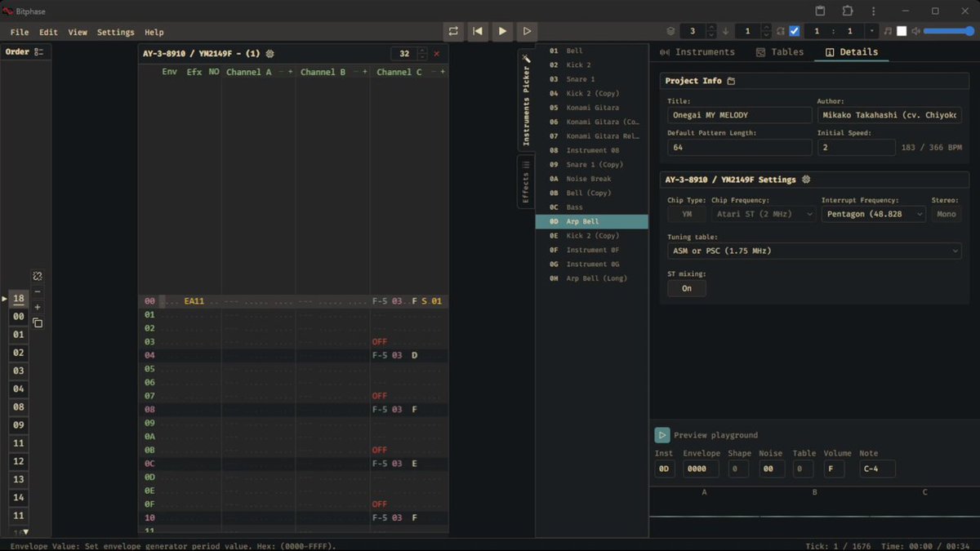Add order entry with plus button
The width and height of the screenshot is (980, 551).
tap(38, 307)
